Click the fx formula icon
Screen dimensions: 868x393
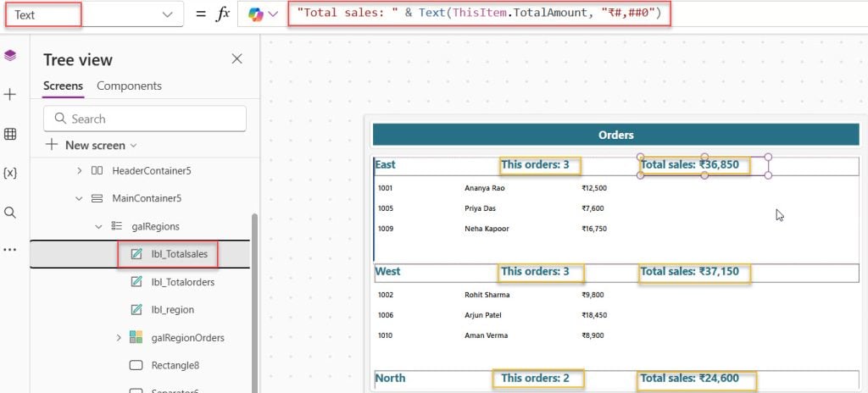coord(222,15)
